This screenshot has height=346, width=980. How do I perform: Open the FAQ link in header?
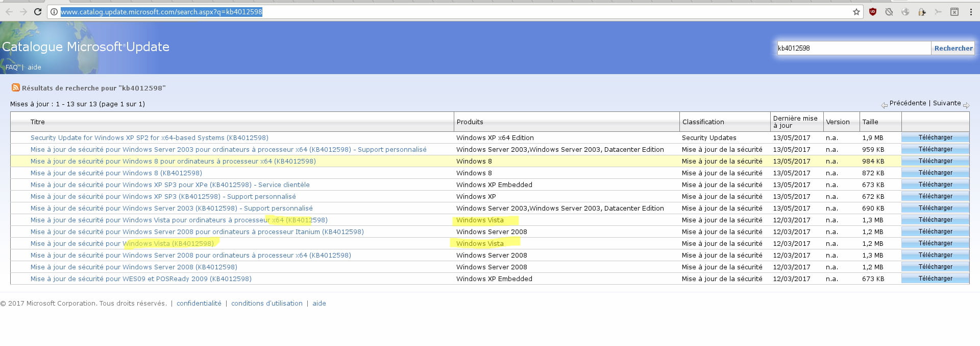(12, 67)
